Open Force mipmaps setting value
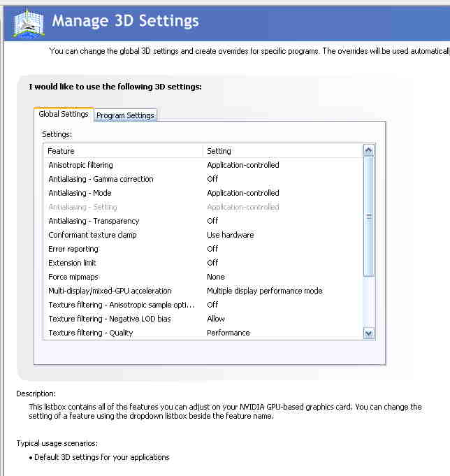This screenshot has width=450, height=476. point(216,277)
